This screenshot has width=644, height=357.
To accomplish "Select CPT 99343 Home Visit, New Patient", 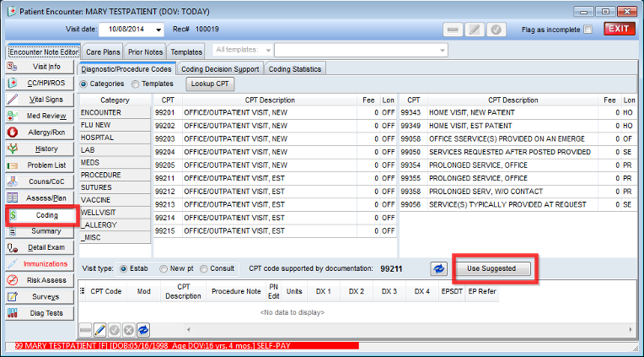I will 517,113.
